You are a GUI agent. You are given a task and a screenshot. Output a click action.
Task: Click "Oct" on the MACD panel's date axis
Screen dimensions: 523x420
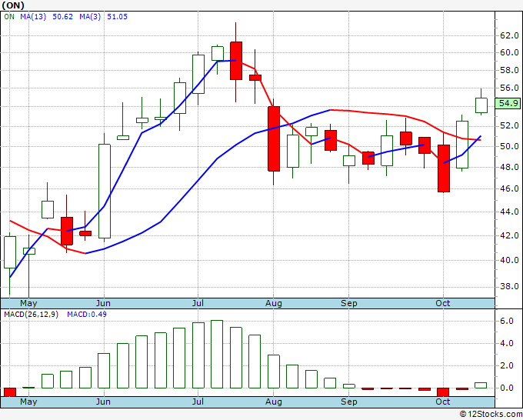click(x=443, y=402)
